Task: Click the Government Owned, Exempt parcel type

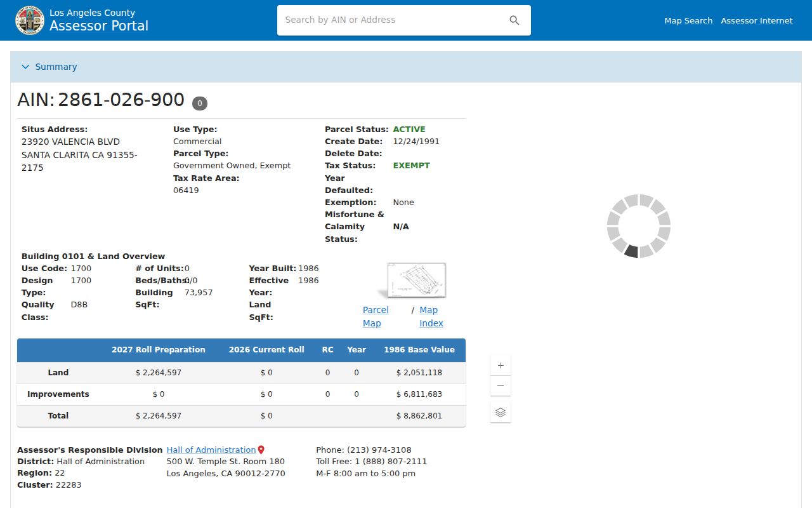Action: click(232, 166)
